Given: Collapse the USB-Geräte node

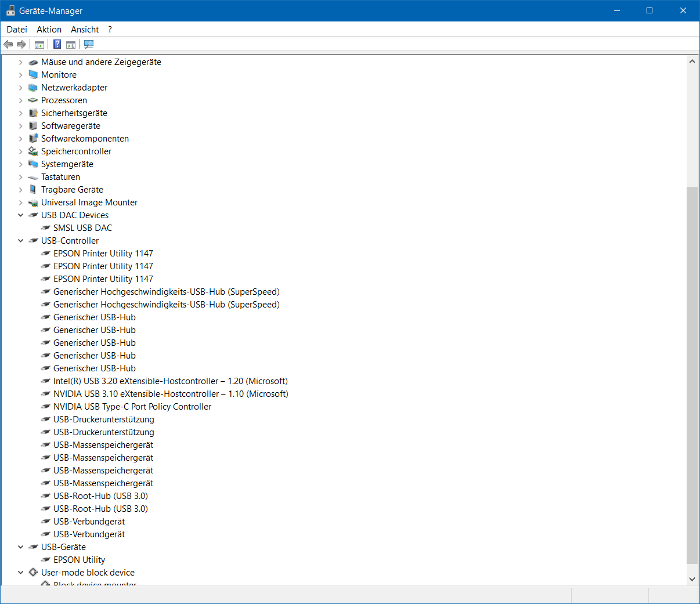Looking at the screenshot, I should point(20,547).
